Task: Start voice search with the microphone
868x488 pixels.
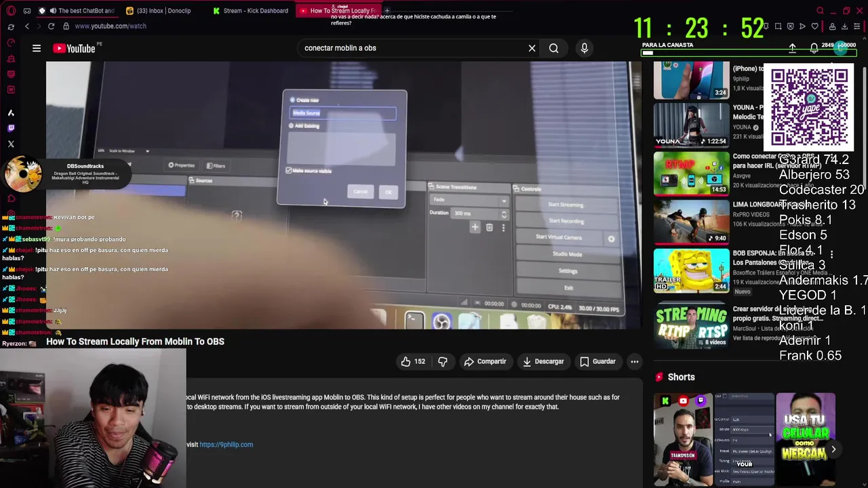Action: [x=584, y=48]
